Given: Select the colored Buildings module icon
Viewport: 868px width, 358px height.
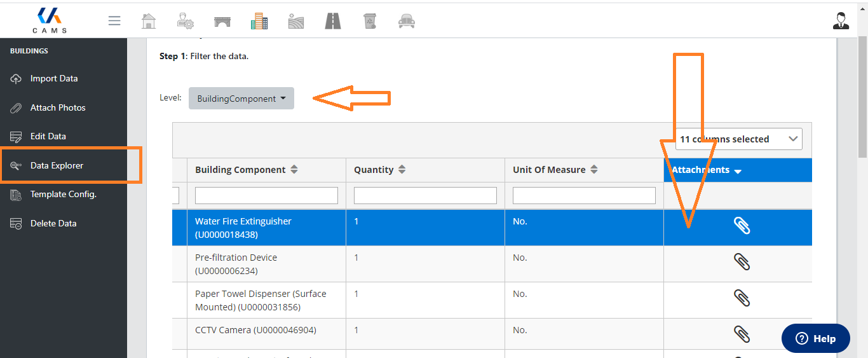Looking at the screenshot, I should 259,21.
